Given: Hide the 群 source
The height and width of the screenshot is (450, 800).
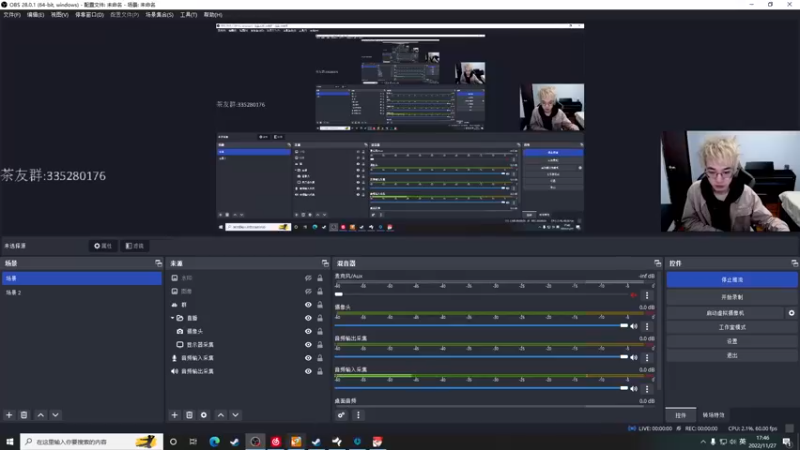Looking at the screenshot, I should (x=308, y=305).
